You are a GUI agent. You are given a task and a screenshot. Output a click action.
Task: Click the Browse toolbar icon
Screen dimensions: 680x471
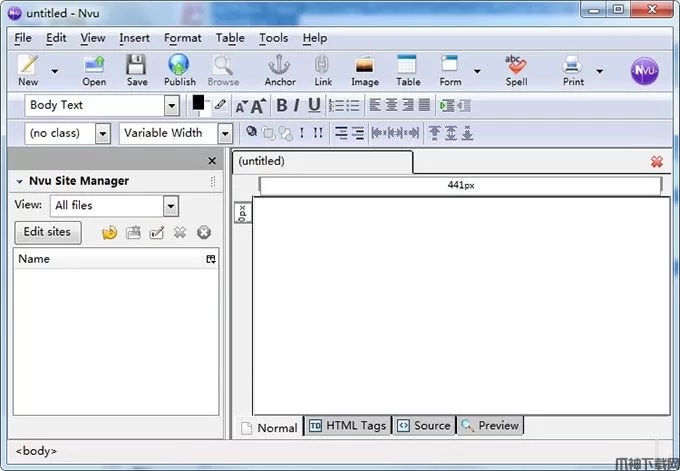223,69
